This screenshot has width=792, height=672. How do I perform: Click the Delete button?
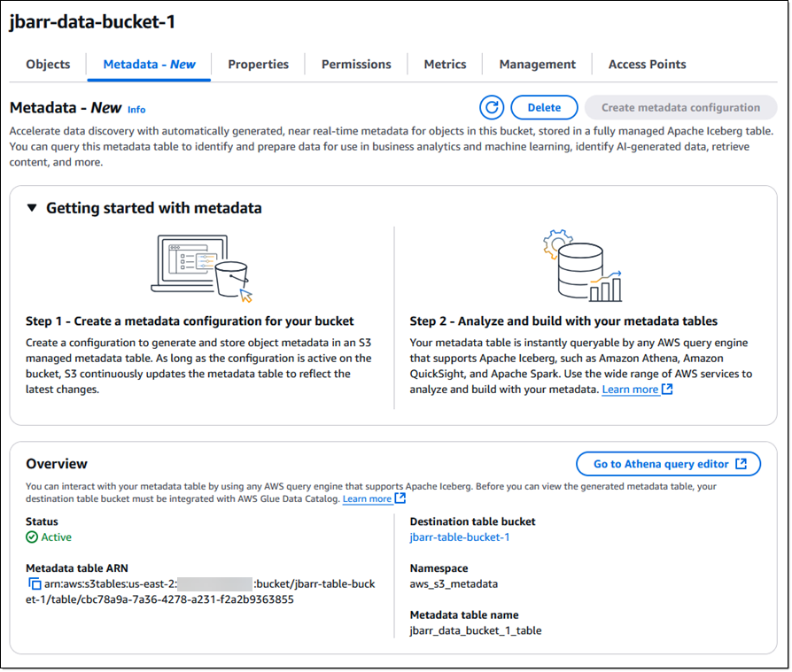544,107
